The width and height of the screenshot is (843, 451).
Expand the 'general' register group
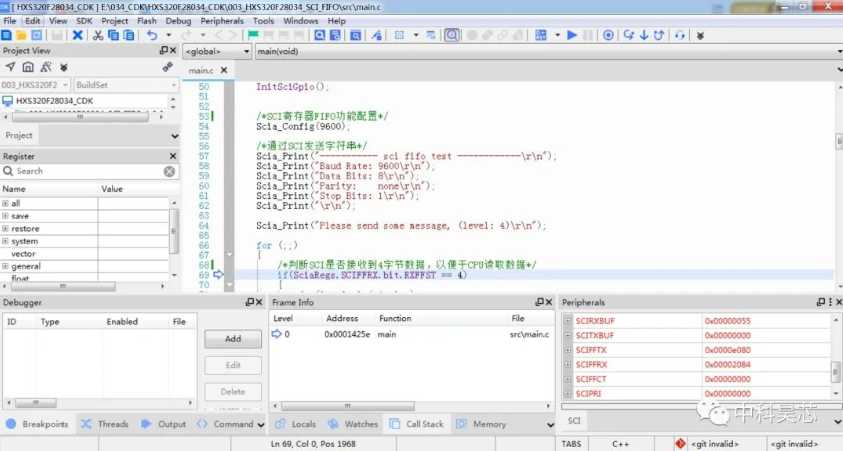(5, 266)
